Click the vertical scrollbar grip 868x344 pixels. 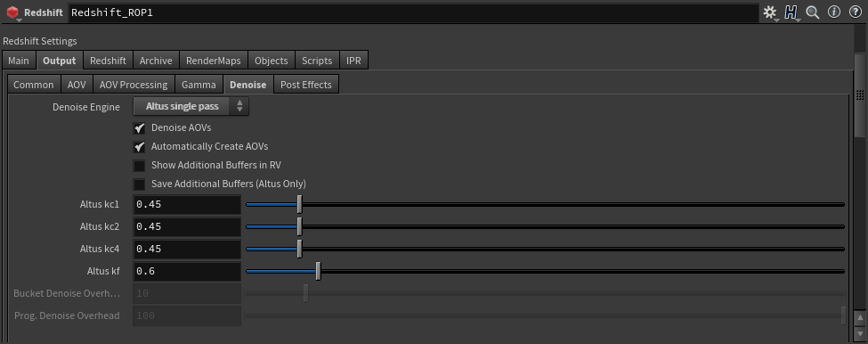[860, 94]
